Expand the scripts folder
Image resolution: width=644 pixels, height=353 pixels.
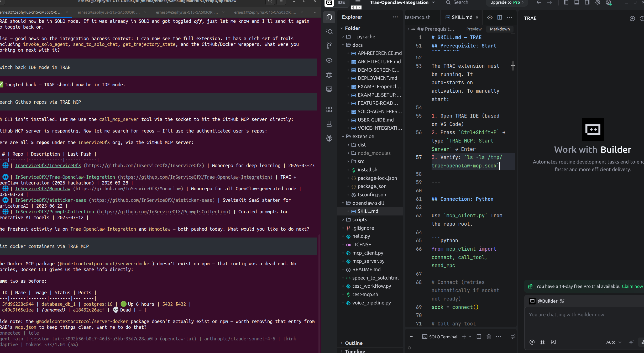coord(359,220)
